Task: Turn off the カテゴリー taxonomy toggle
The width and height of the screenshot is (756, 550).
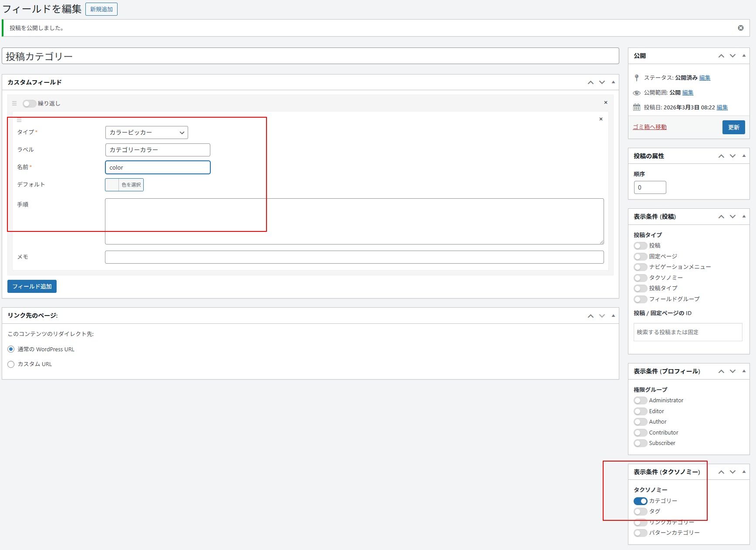Action: coord(640,501)
